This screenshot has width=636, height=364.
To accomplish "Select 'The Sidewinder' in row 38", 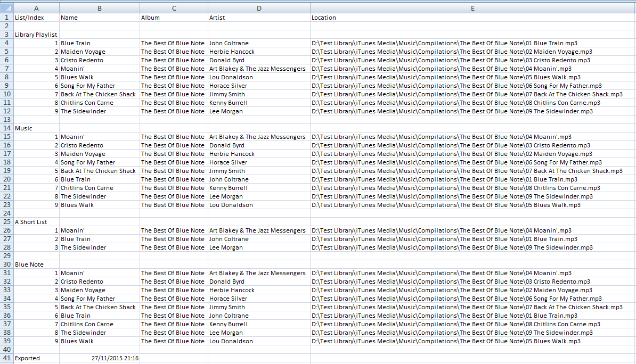I will (x=100, y=333).
